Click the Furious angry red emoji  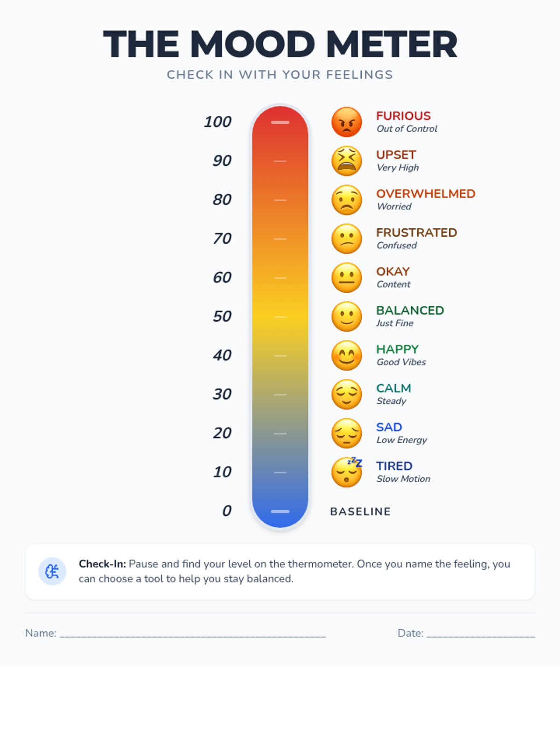[x=347, y=122]
